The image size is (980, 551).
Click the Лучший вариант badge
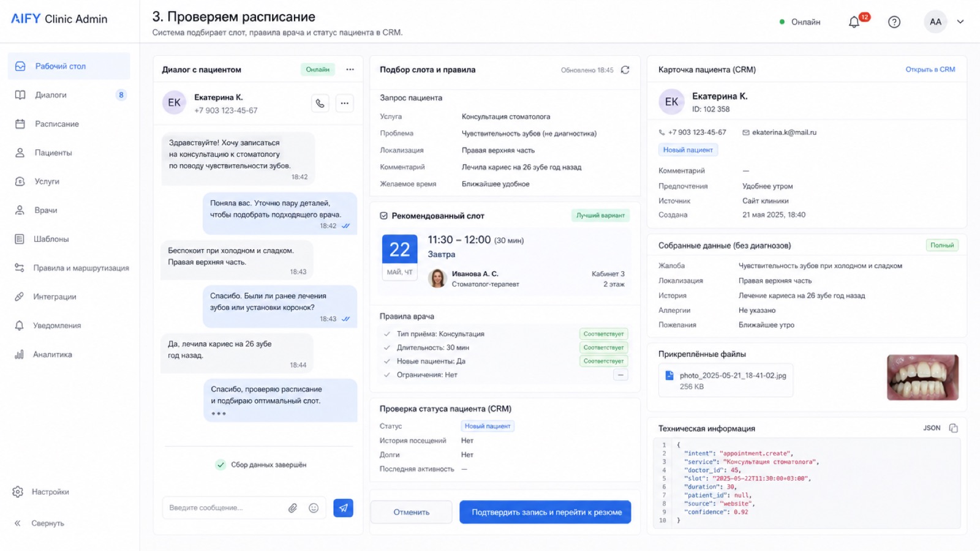pyautogui.click(x=600, y=216)
